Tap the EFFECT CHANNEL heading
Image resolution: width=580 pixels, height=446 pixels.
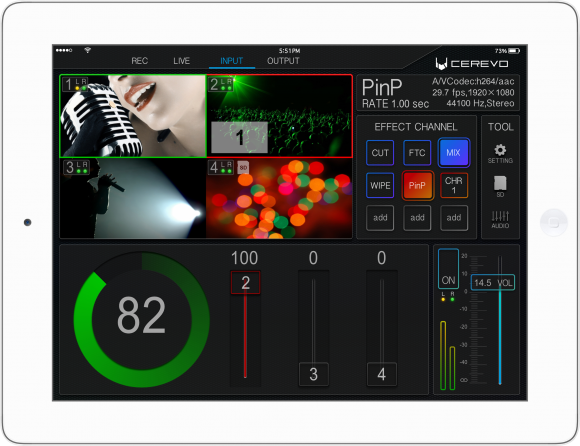coord(416,127)
